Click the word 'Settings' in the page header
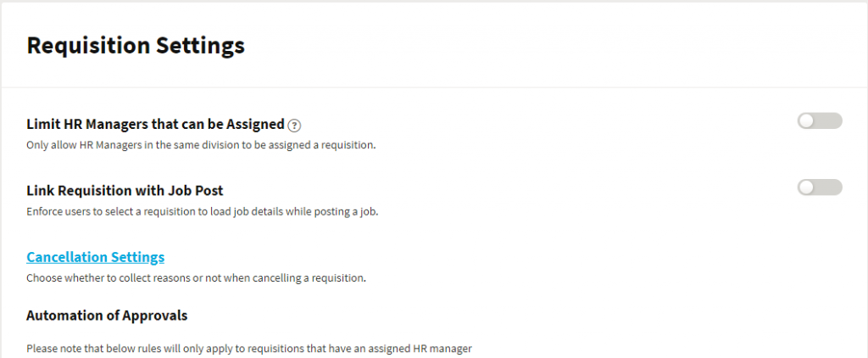This screenshot has width=868, height=358. 200,47
